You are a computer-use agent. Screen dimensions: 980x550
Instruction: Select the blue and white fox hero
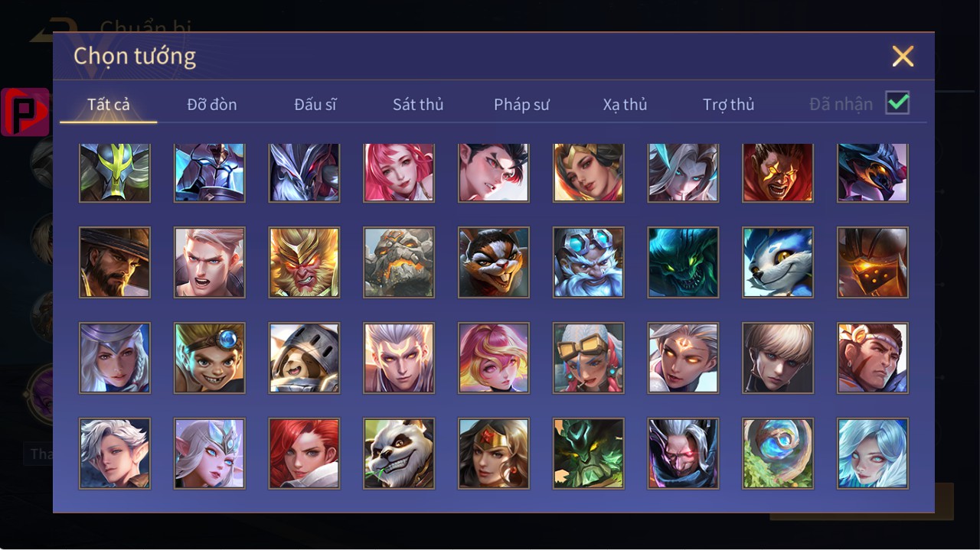(x=778, y=262)
